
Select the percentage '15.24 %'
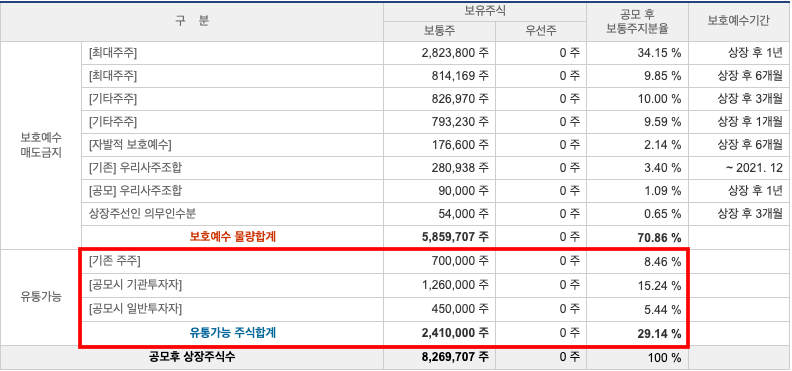pos(659,285)
